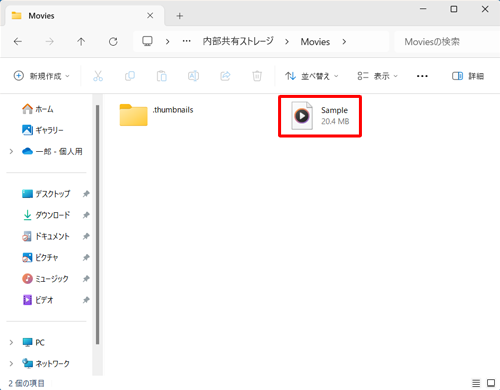Image resolution: width=500 pixels, height=390 pixels.
Task: Go forward with the right arrow
Action: click(x=49, y=42)
